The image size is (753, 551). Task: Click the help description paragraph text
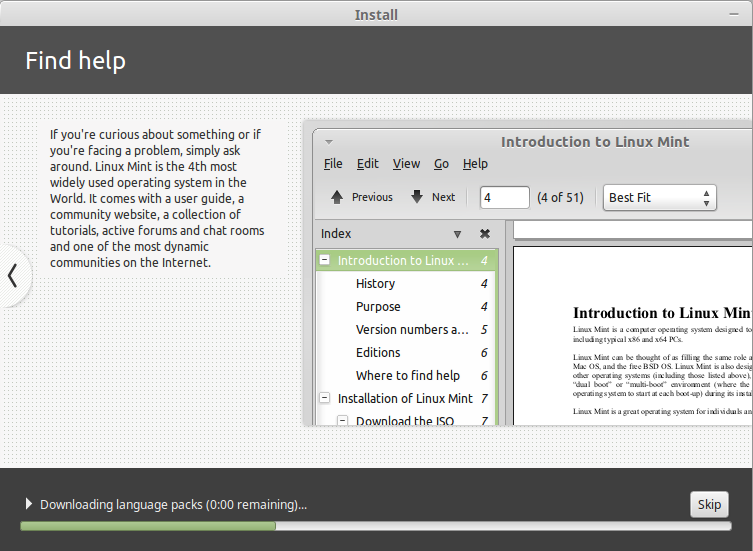[x=157, y=198]
